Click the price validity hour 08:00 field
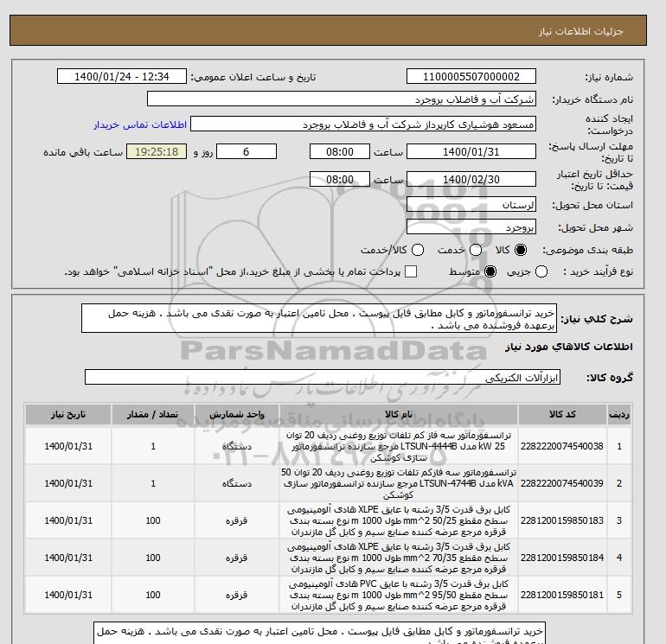 340,179
